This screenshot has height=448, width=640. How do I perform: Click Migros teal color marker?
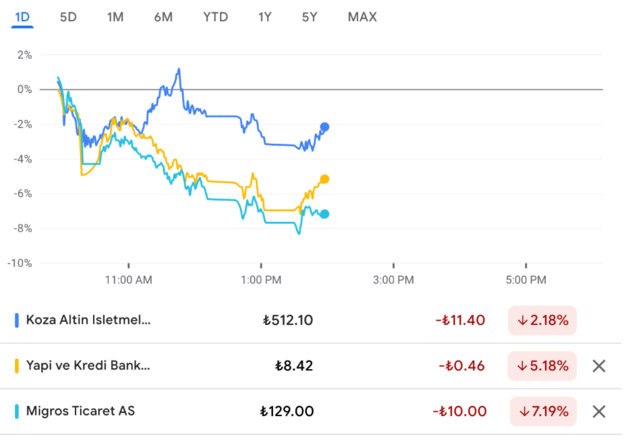coord(16,411)
